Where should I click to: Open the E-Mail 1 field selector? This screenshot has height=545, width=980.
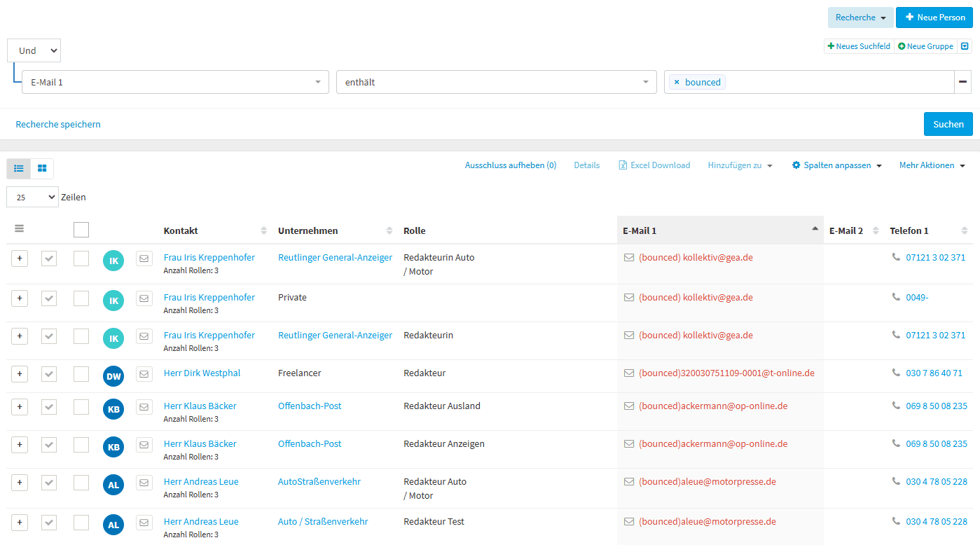[175, 82]
